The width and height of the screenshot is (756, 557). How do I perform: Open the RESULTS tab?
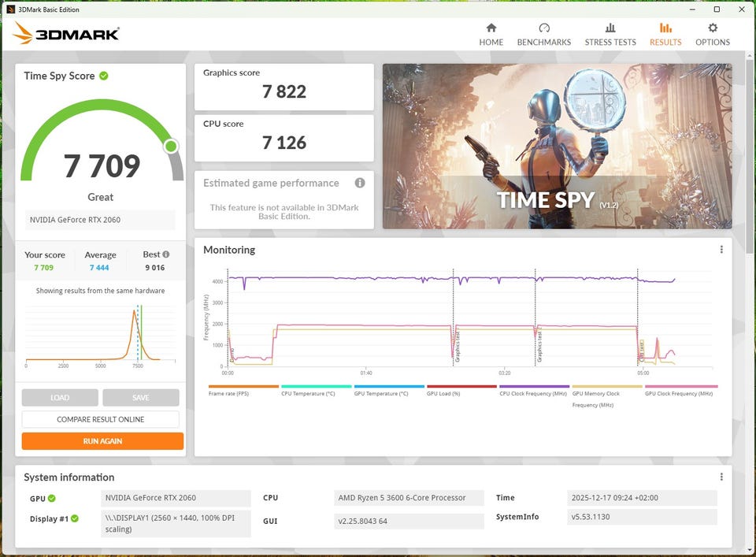tap(665, 35)
